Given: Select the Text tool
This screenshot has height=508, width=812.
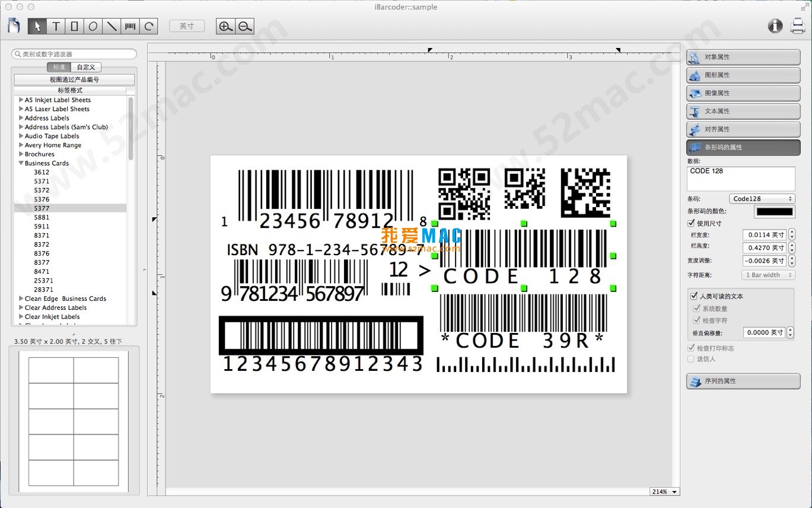Looking at the screenshot, I should (x=56, y=26).
